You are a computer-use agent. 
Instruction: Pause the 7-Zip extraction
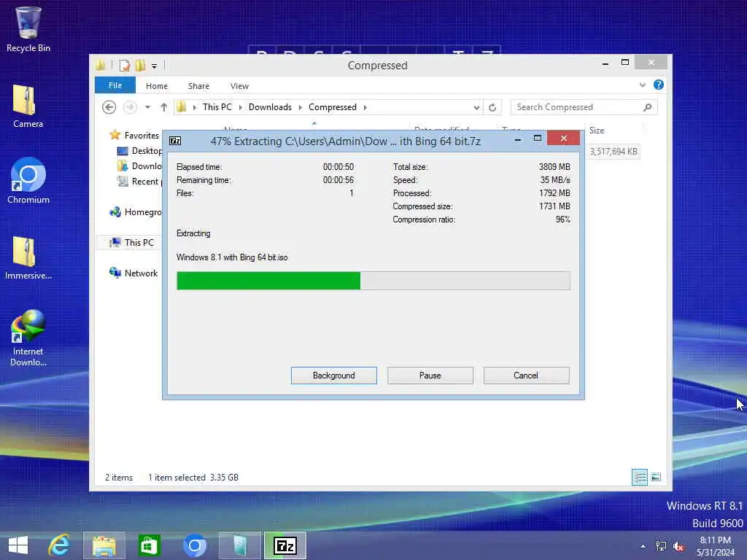tap(430, 376)
